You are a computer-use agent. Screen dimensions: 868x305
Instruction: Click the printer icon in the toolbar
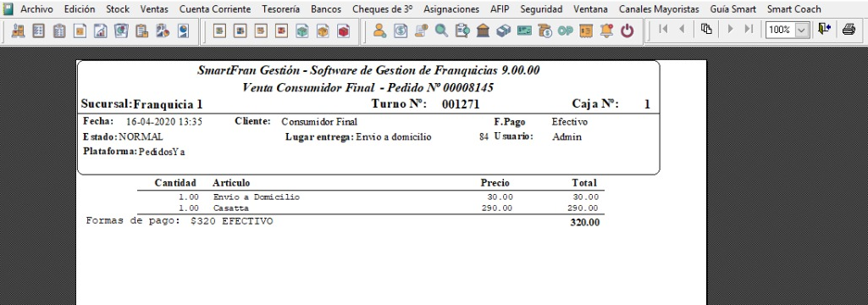click(x=848, y=30)
